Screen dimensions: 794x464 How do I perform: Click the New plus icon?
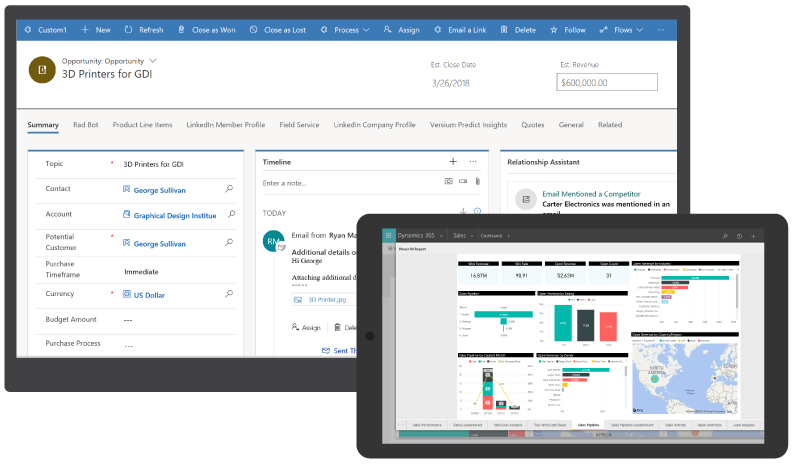pos(85,30)
